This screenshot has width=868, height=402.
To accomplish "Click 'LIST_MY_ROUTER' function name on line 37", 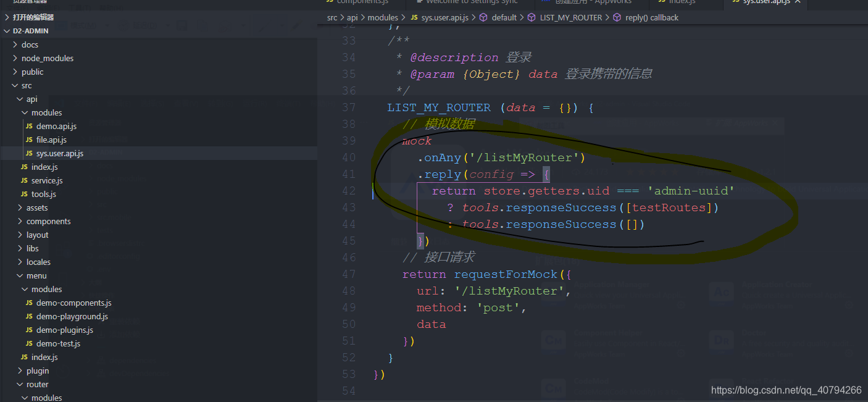I will [439, 107].
